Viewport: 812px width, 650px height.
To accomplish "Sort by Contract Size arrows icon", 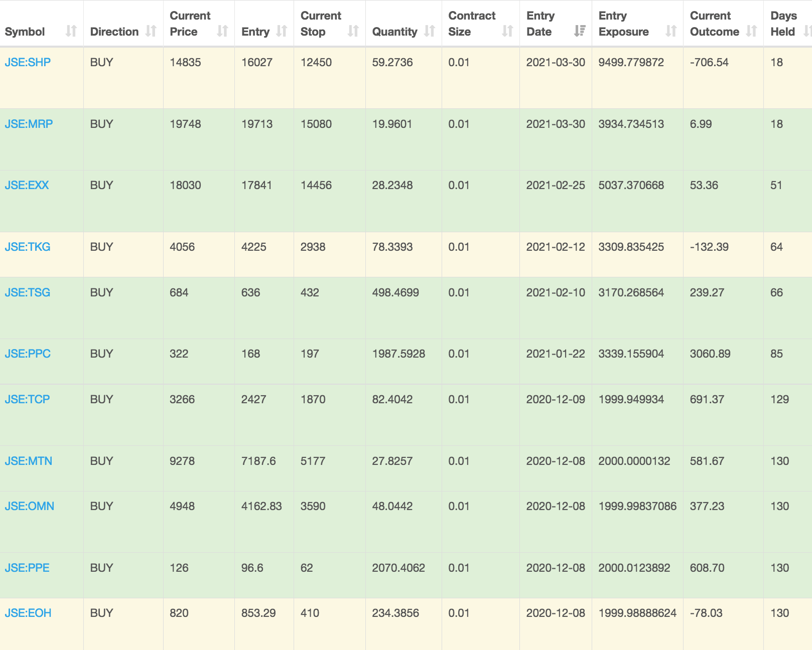I will 507,31.
